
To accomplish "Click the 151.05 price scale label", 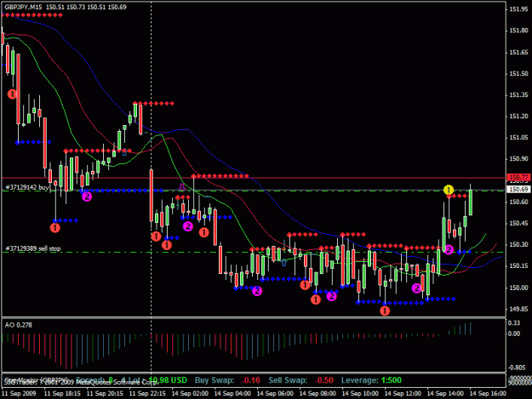I will [x=518, y=138].
